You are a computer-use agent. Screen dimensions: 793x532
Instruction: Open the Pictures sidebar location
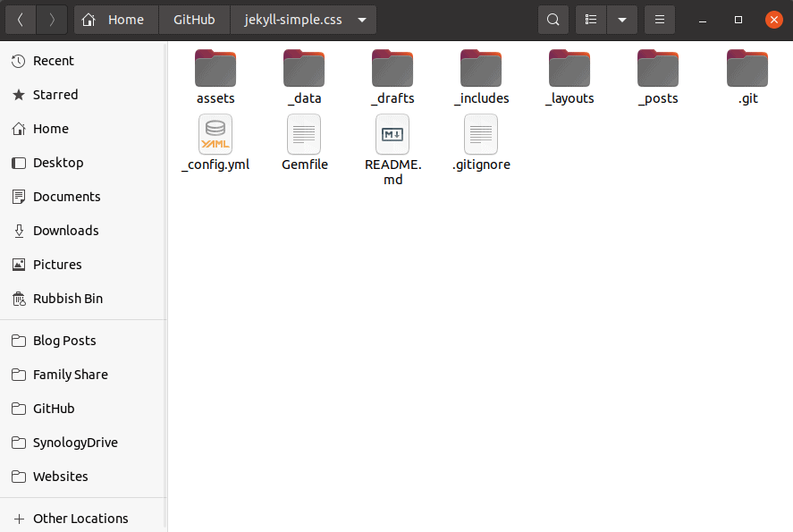click(x=56, y=264)
